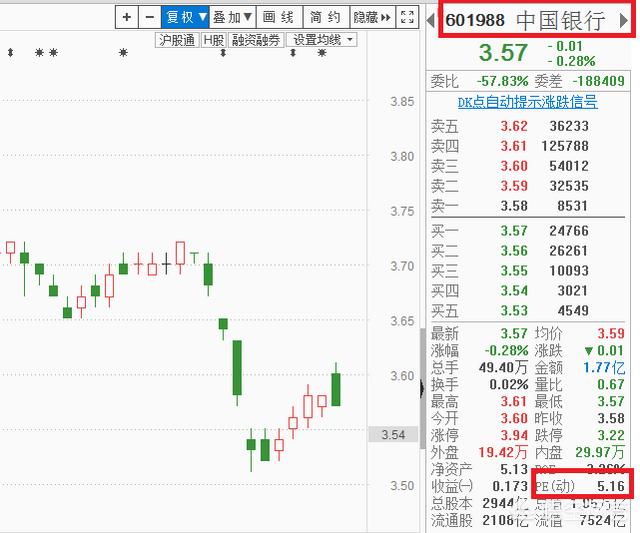640x533 pixels.
Task: Open 设置均线 dropdown
Action: pyautogui.click(x=322, y=40)
